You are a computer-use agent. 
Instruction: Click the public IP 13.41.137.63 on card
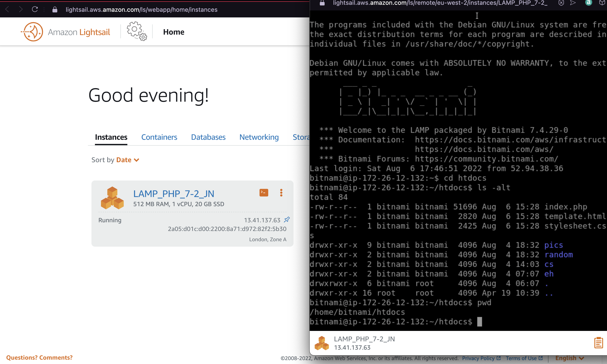click(x=262, y=220)
